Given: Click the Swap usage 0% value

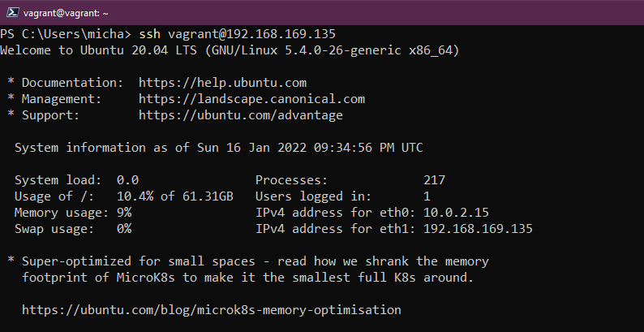Looking at the screenshot, I should click(124, 229).
